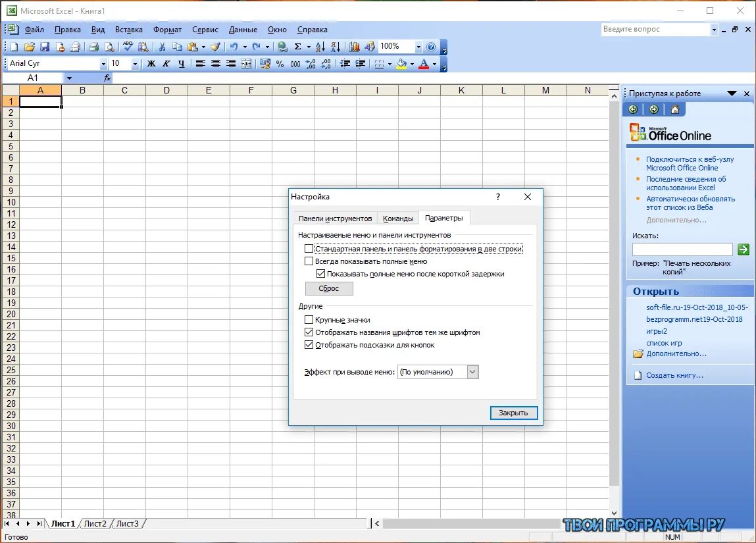Click the fx insert function icon

107,78
